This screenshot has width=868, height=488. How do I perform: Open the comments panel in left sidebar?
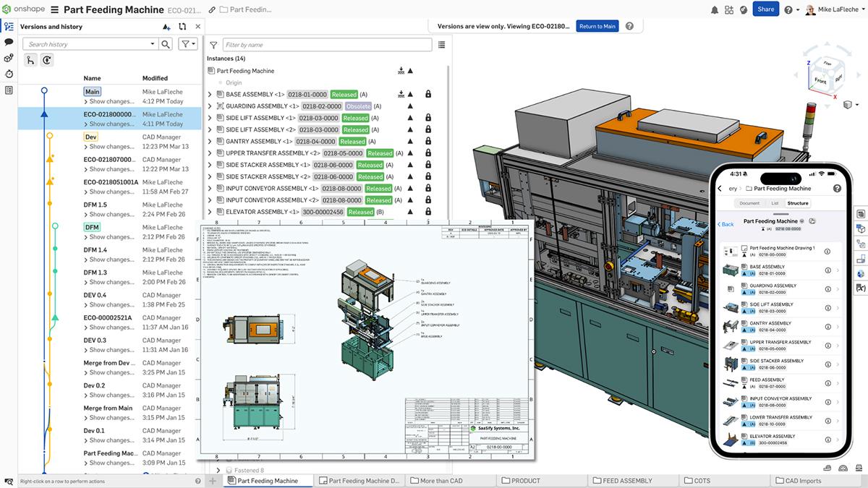(9, 42)
